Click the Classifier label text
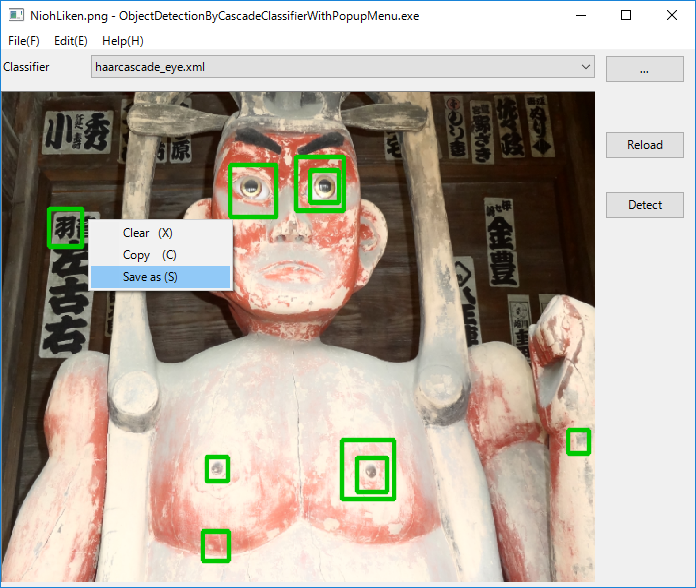Screen dimensions: 696x588 [x=26, y=67]
